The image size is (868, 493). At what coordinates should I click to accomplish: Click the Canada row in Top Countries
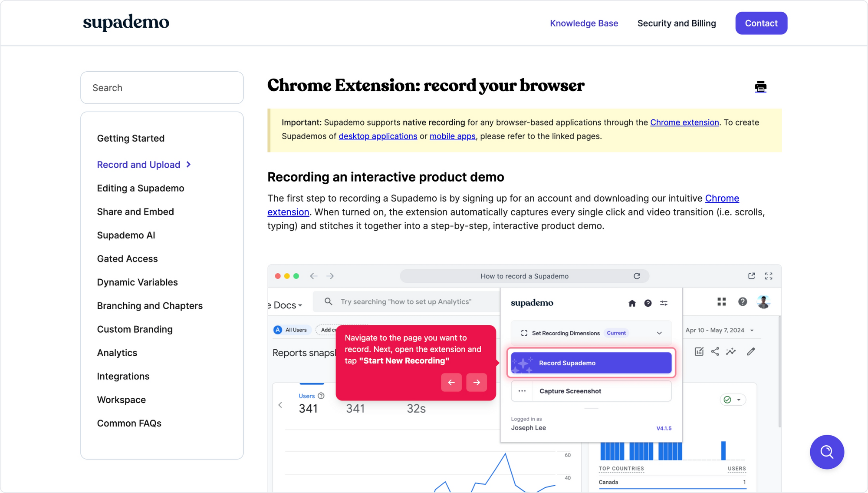(672, 482)
